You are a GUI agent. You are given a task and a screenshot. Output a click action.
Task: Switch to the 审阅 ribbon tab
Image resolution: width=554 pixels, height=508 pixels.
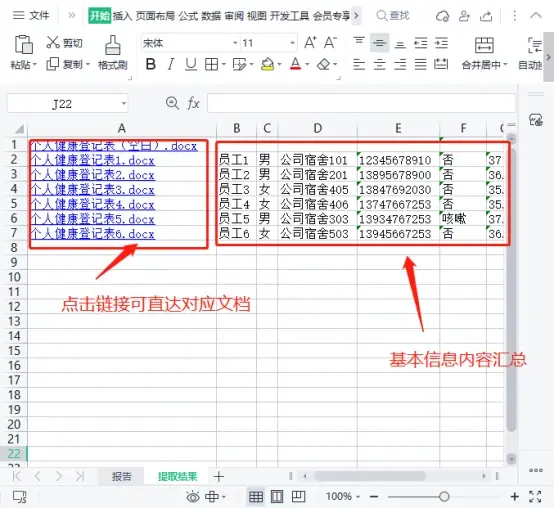(x=234, y=16)
